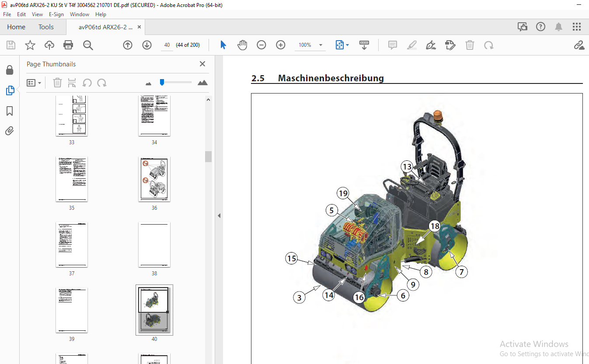589x364 pixels.
Task: Open the notifications bell
Action: 558,27
